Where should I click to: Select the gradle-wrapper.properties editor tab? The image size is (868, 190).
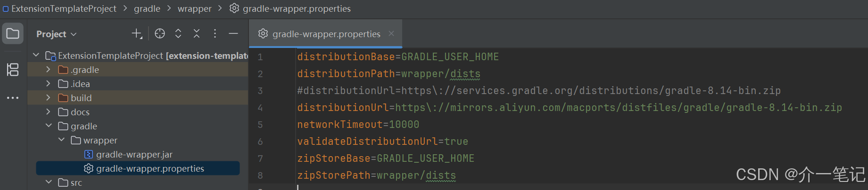coord(325,34)
